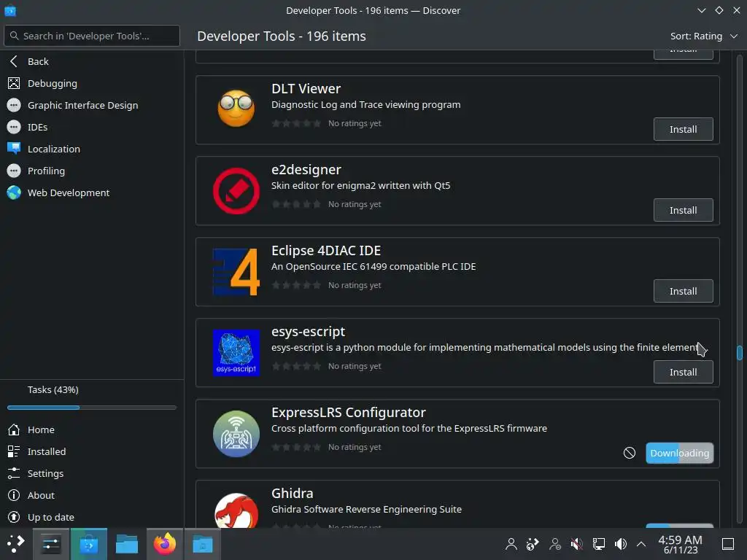Image resolution: width=747 pixels, height=560 pixels.
Task: Open Web Development globe icon
Action: click(14, 192)
